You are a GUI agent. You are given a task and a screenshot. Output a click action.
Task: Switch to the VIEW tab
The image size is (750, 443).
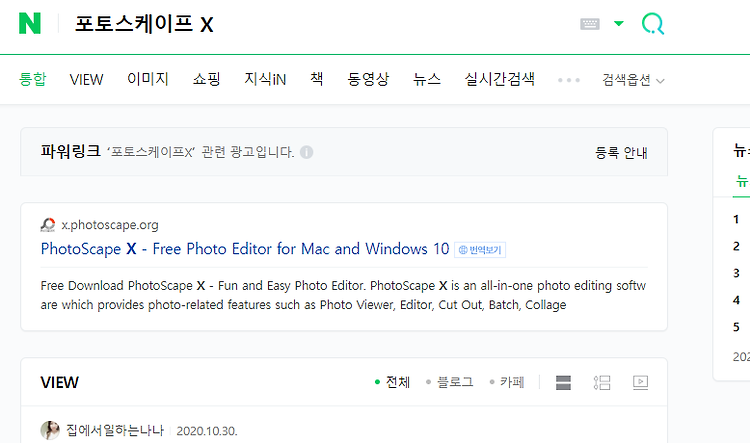(x=86, y=79)
